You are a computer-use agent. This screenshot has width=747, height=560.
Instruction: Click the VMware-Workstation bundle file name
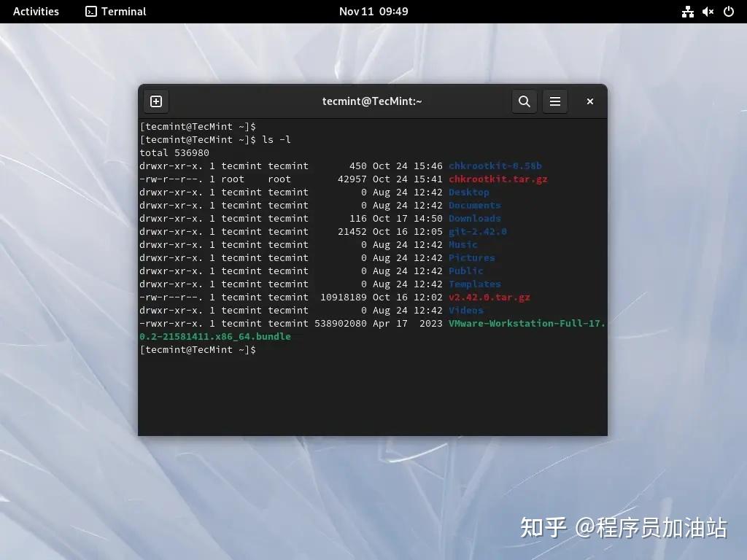(x=527, y=323)
